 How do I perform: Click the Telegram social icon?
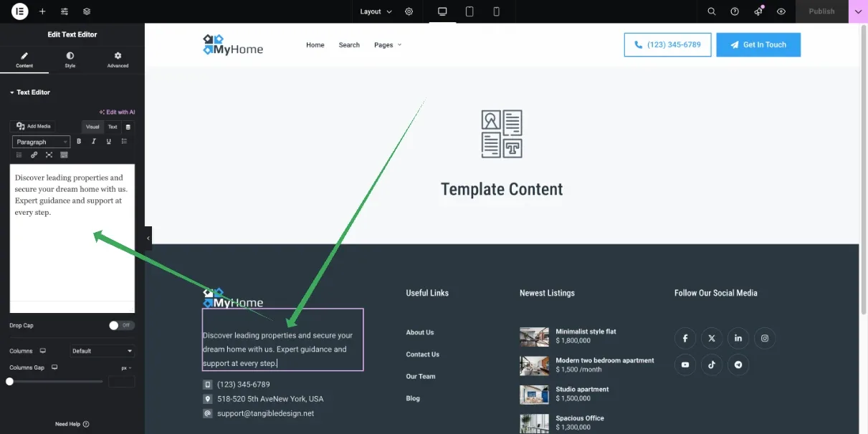point(738,365)
